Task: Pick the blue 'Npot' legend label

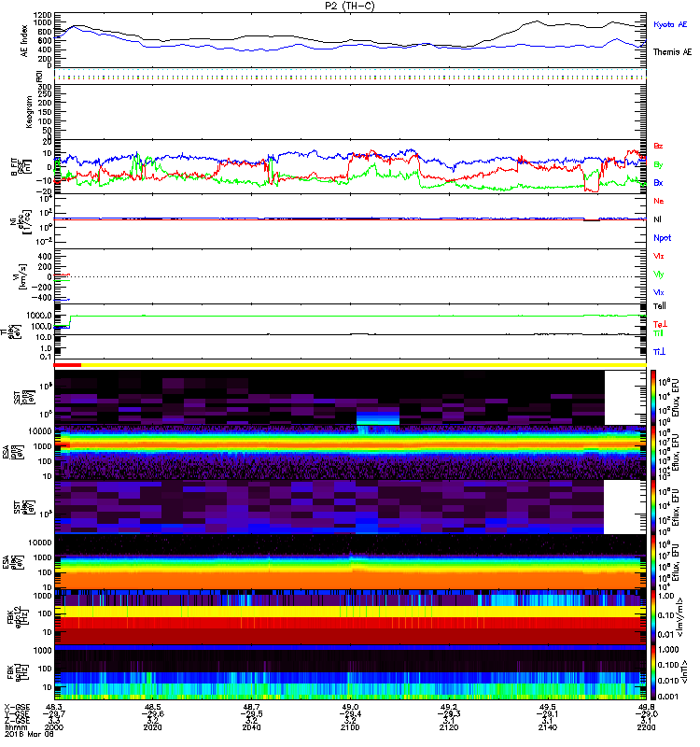Action: [x=662, y=238]
